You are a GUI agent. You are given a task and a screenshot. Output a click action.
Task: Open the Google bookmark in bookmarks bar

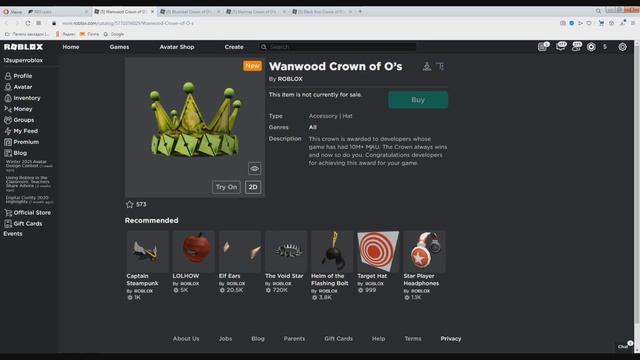tap(114, 34)
